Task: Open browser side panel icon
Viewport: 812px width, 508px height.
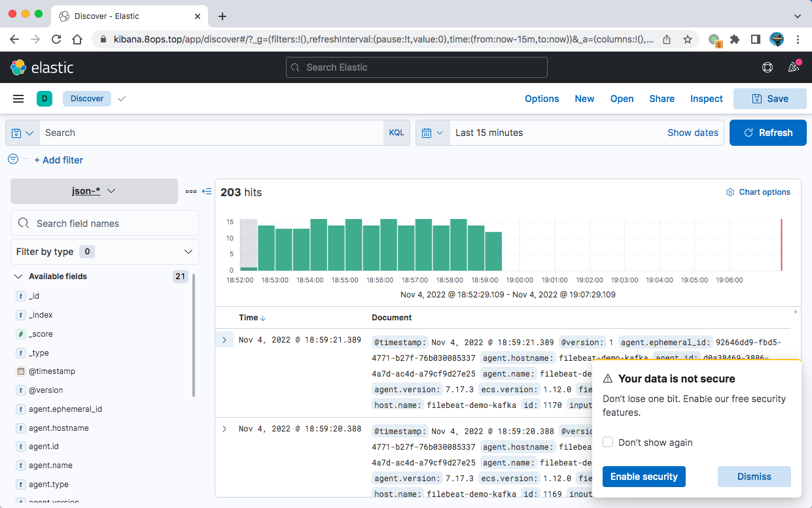Action: click(756, 39)
